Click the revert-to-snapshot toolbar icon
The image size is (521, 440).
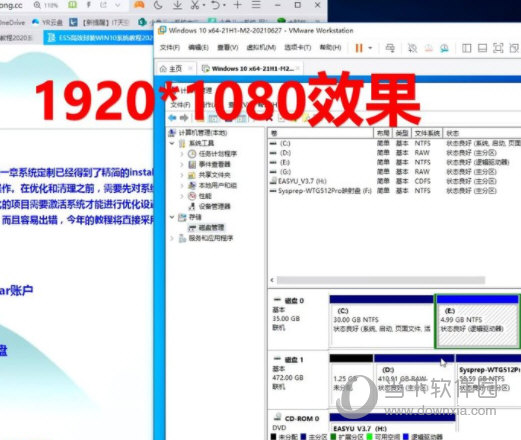[x=428, y=48]
